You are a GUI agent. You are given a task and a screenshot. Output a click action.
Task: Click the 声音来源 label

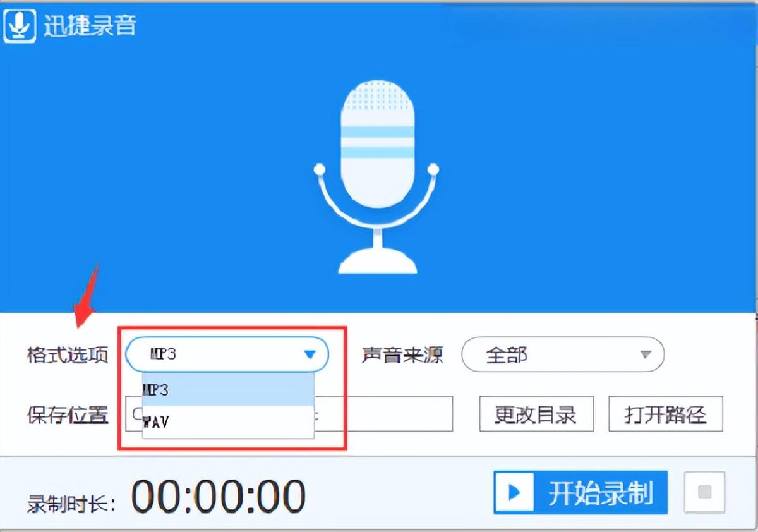402,354
